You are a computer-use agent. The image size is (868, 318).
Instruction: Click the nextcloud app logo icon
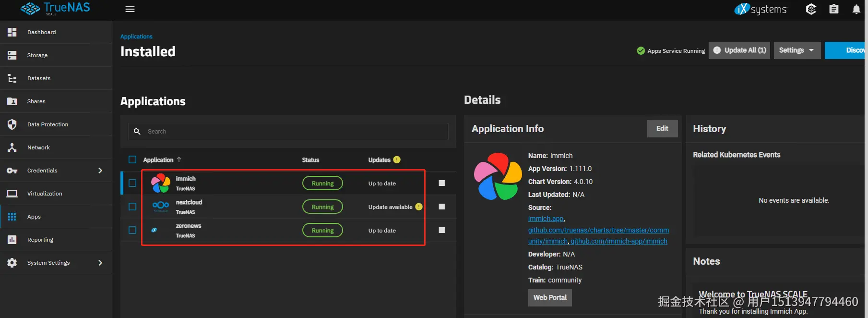pos(160,206)
